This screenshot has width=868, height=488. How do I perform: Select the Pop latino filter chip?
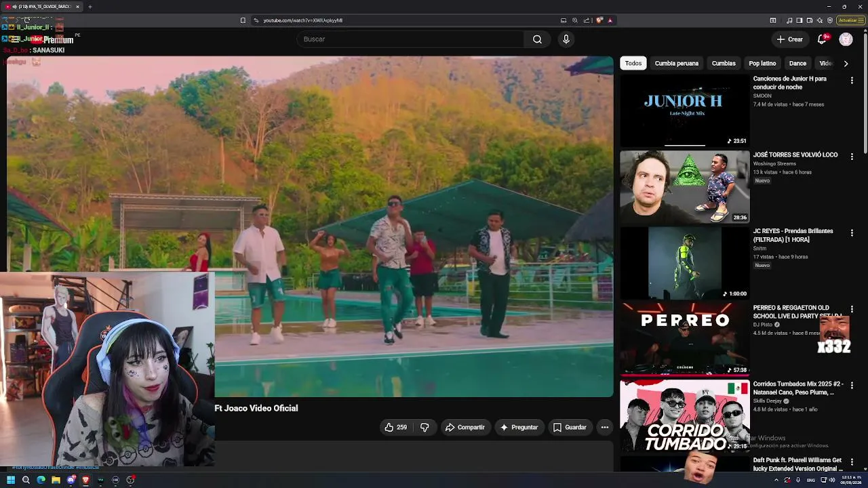tap(762, 63)
